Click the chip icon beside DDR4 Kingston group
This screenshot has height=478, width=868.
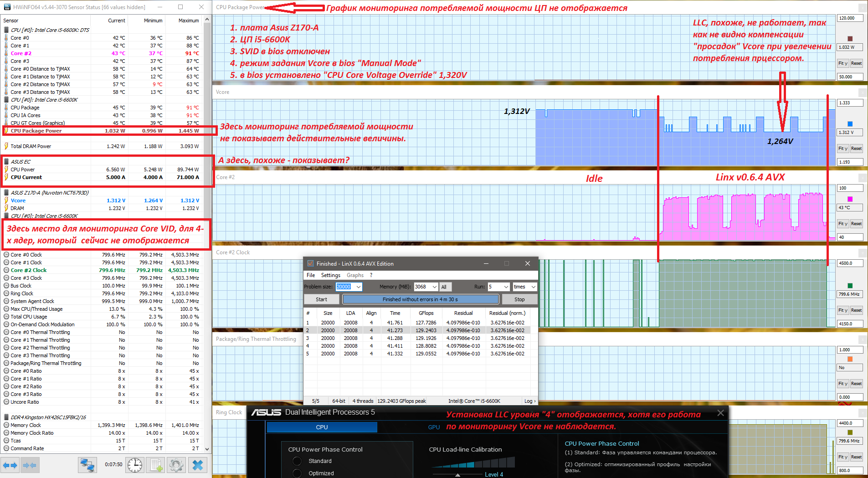6,417
